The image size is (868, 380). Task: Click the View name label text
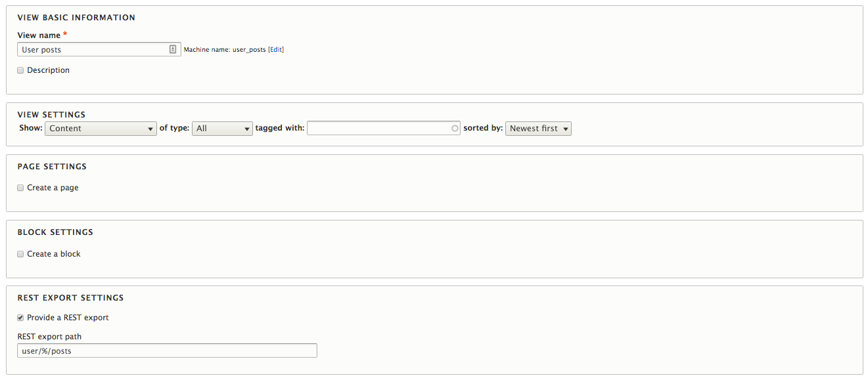tap(38, 35)
